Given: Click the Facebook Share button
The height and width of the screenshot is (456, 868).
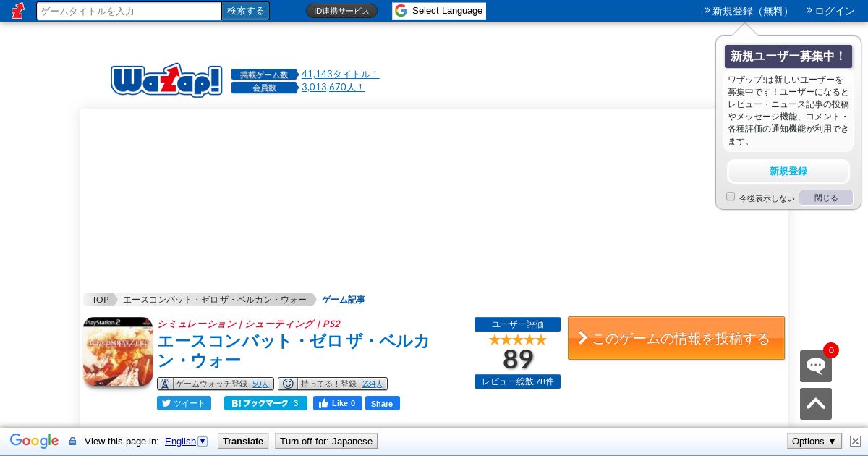Looking at the screenshot, I should [382, 403].
